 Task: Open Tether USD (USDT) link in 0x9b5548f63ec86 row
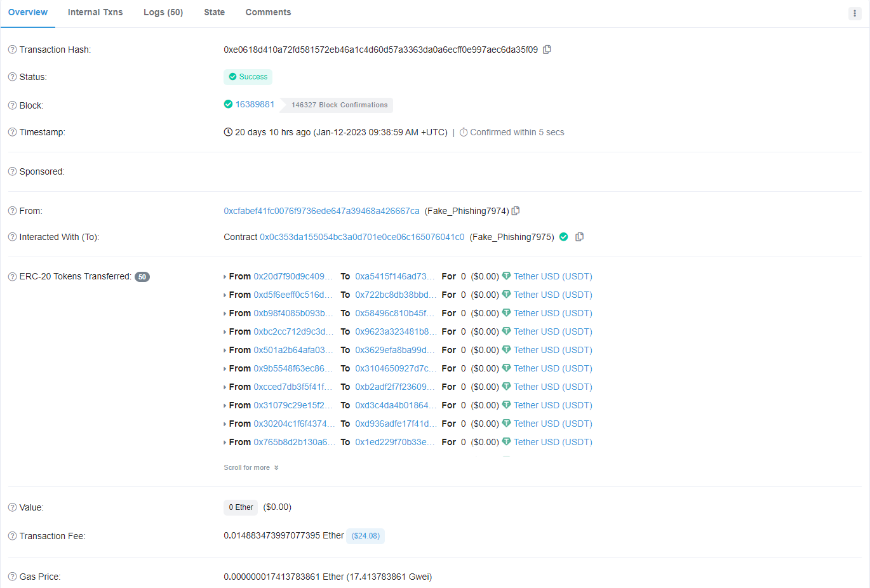click(553, 368)
